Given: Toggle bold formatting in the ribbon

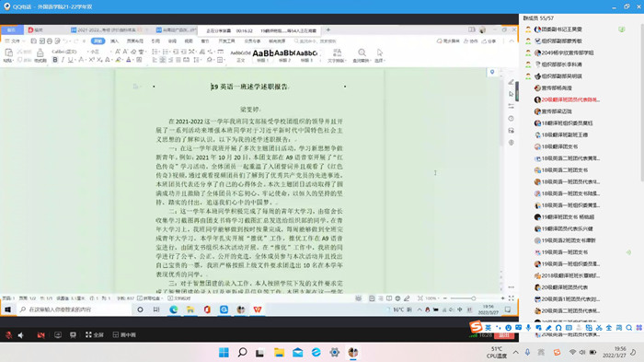Looking at the screenshot, I should [x=55, y=60].
